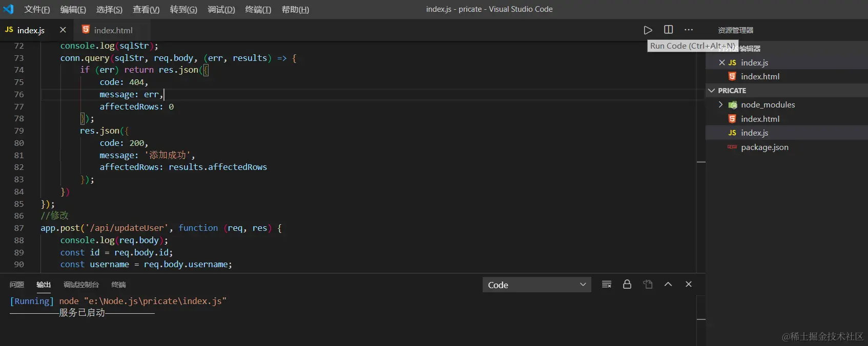
Task: Split the editor with the split icon
Action: click(668, 30)
